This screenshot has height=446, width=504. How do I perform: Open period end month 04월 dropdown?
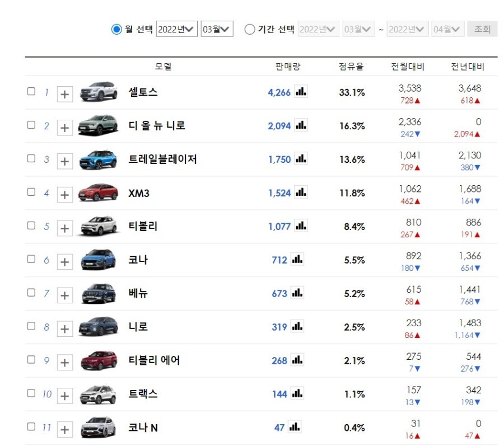tap(448, 29)
